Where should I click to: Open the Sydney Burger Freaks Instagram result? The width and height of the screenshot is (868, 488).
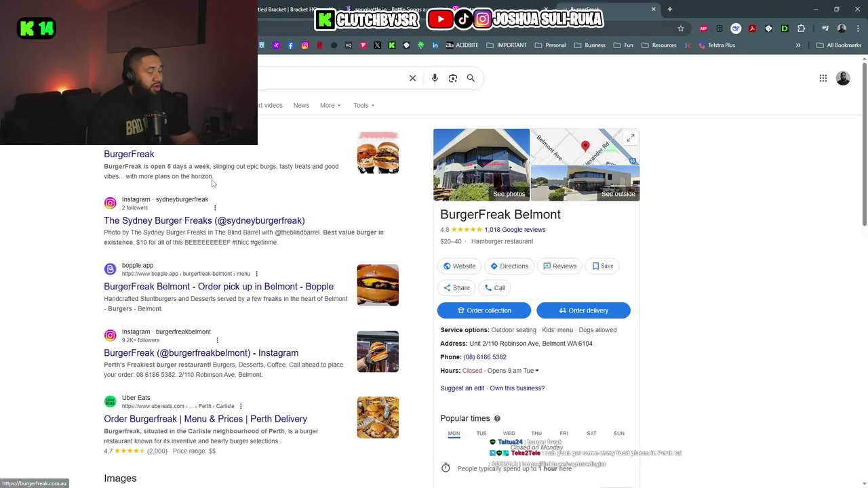point(204,221)
